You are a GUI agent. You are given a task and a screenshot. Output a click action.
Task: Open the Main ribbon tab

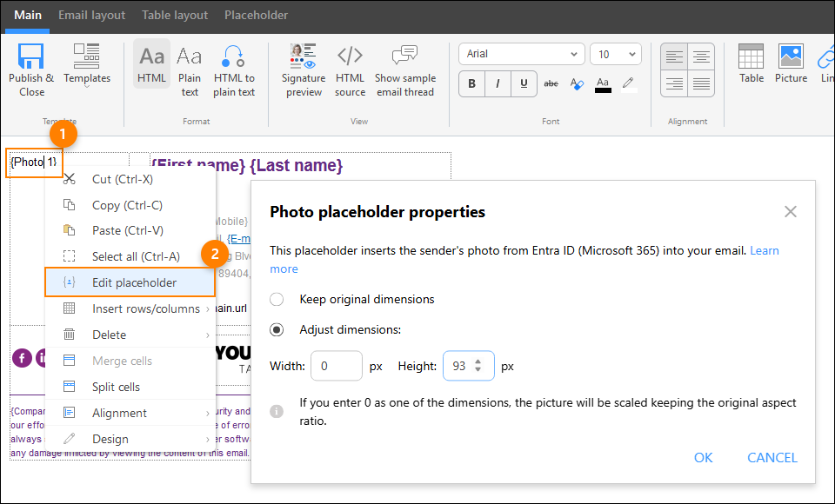tap(28, 15)
